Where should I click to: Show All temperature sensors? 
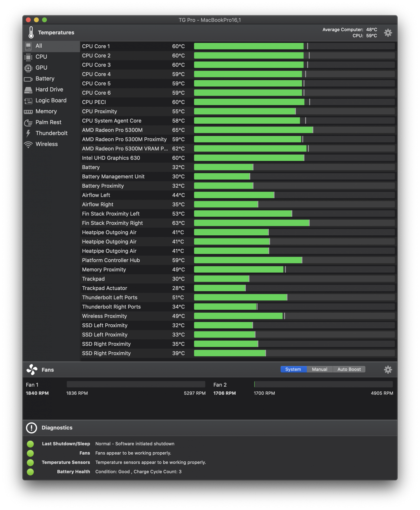tap(39, 46)
